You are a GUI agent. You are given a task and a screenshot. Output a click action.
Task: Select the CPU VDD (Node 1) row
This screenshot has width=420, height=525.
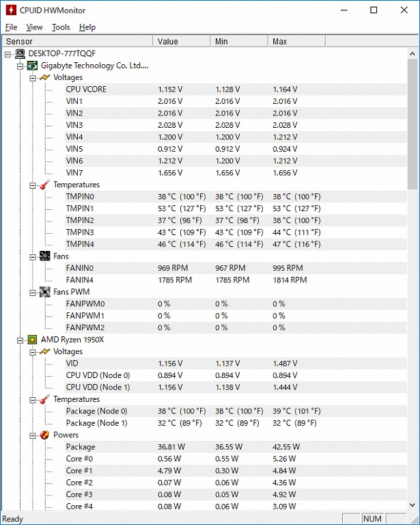click(x=236, y=387)
